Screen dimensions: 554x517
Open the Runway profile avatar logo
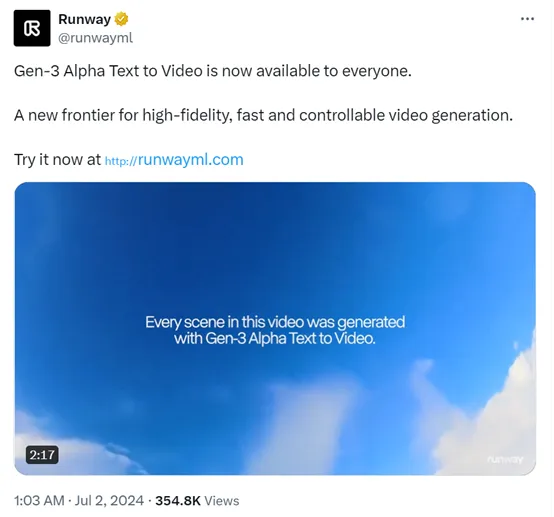pyautogui.click(x=32, y=28)
